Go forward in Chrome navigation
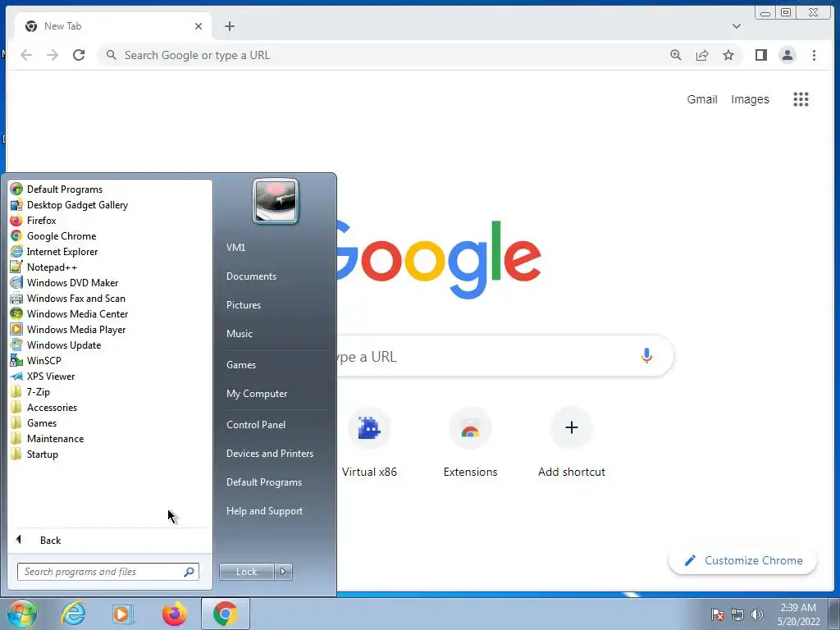This screenshot has height=630, width=840. click(x=52, y=55)
